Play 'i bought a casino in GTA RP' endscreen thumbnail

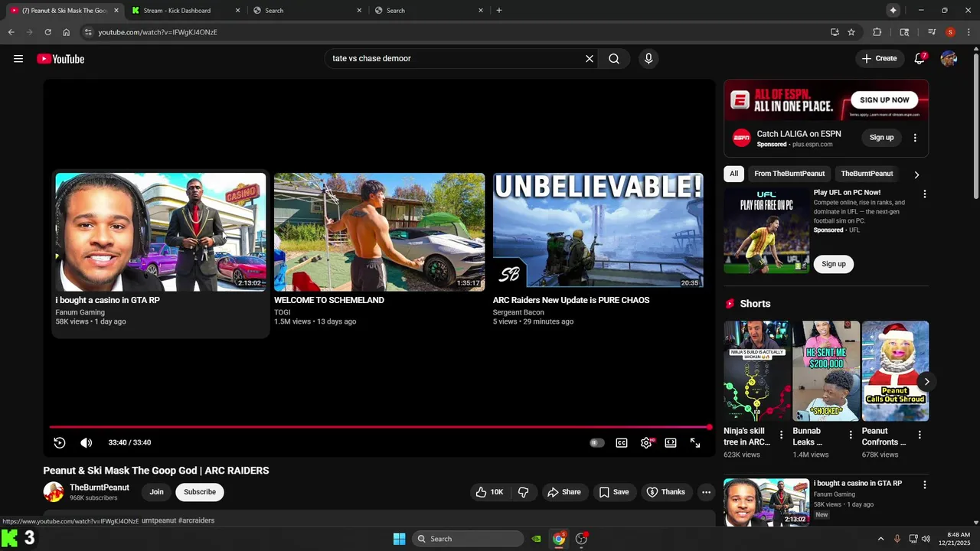tap(161, 232)
